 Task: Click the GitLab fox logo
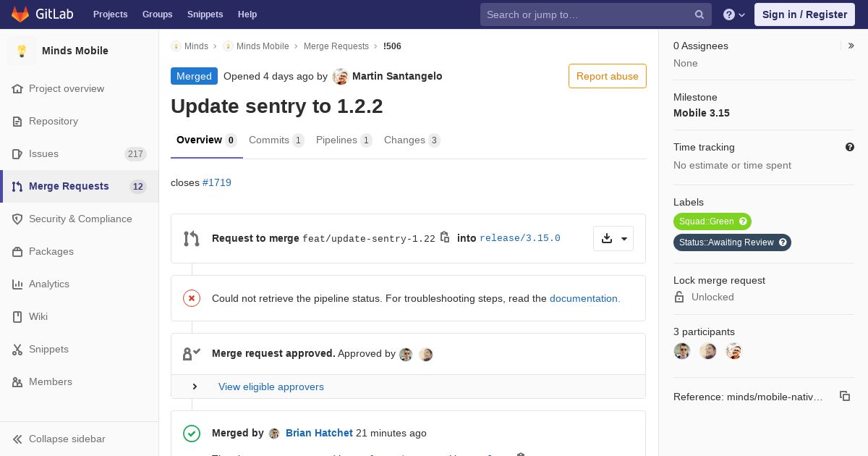coord(20,14)
